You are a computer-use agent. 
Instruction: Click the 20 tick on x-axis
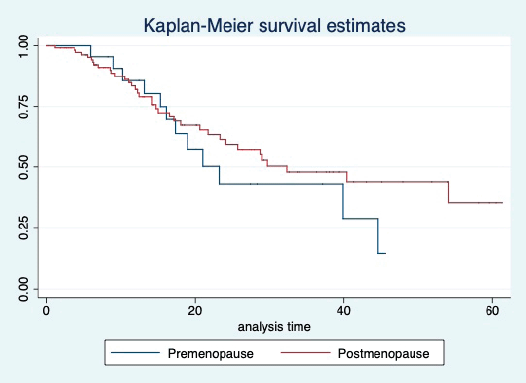coord(195,311)
